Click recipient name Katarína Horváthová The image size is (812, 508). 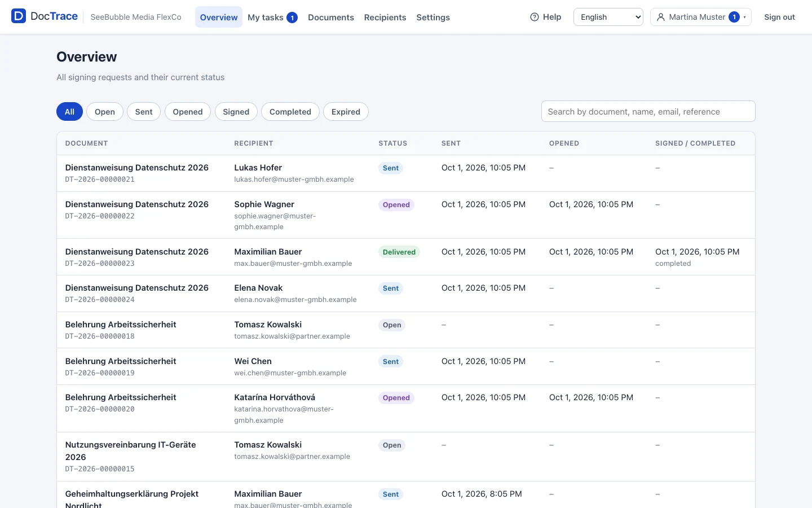pos(275,397)
